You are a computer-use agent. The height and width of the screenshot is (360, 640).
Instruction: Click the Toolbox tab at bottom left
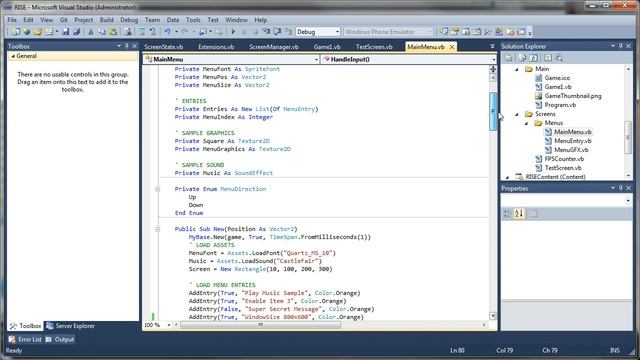tap(26, 326)
